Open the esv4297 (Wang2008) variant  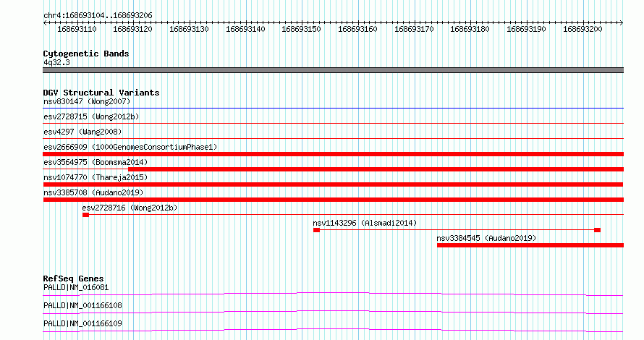(x=82, y=132)
